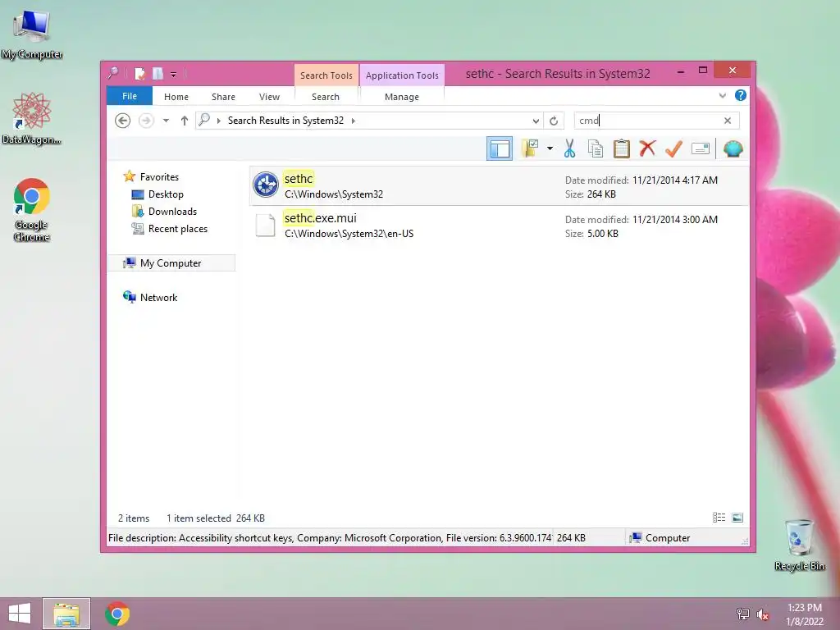Image resolution: width=840 pixels, height=630 pixels.
Task: Switch to the View ribbon tab
Action: pos(269,97)
